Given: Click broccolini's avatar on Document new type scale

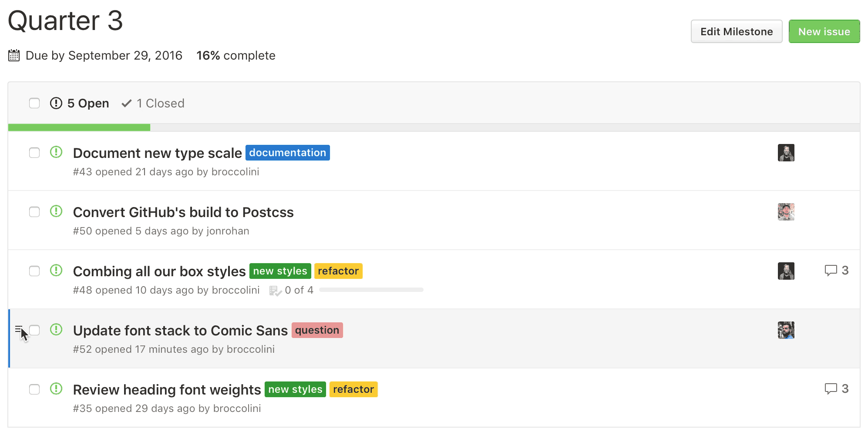Looking at the screenshot, I should 786,153.
